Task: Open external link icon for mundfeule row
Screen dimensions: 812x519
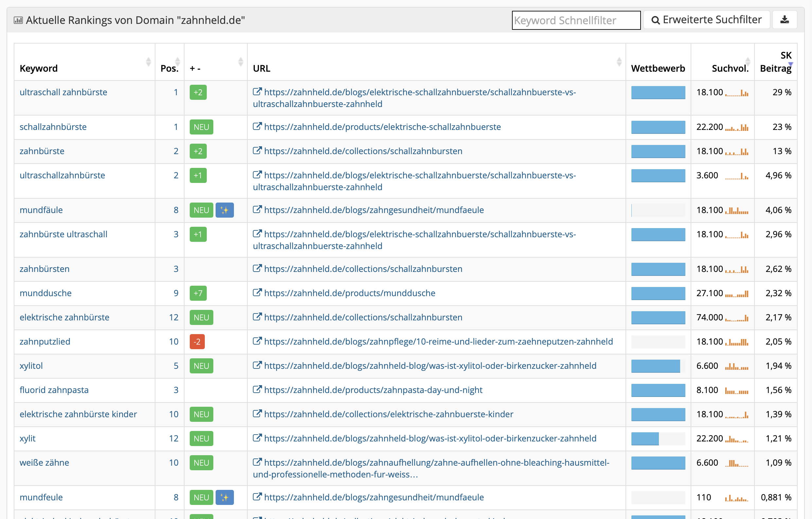Action: click(x=257, y=497)
